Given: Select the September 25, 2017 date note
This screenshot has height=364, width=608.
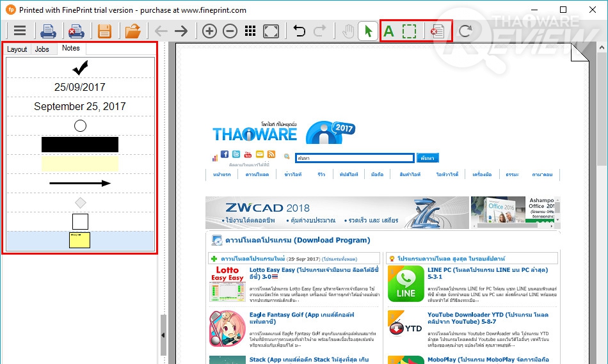Looking at the screenshot, I should coord(80,106).
